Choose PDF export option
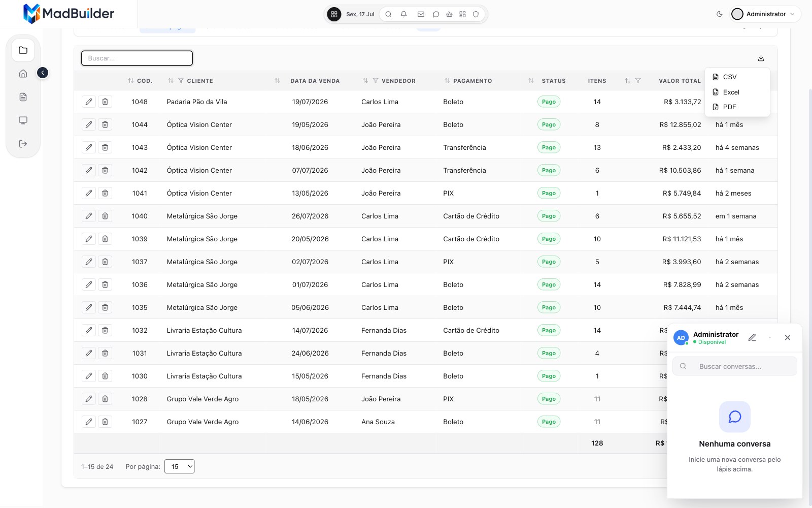Viewport: 812px width, 508px height. point(737,107)
